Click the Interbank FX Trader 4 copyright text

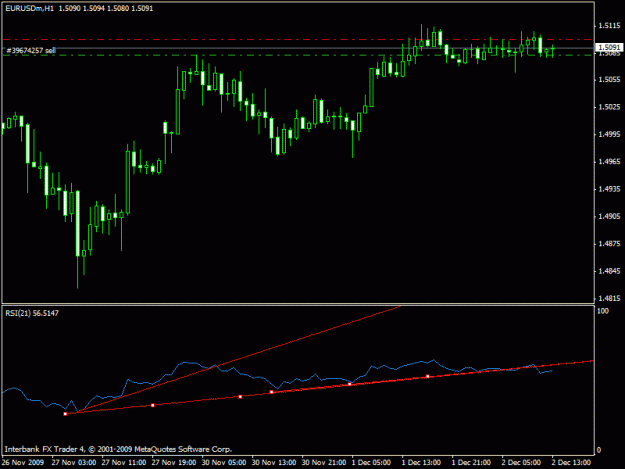coord(118,449)
